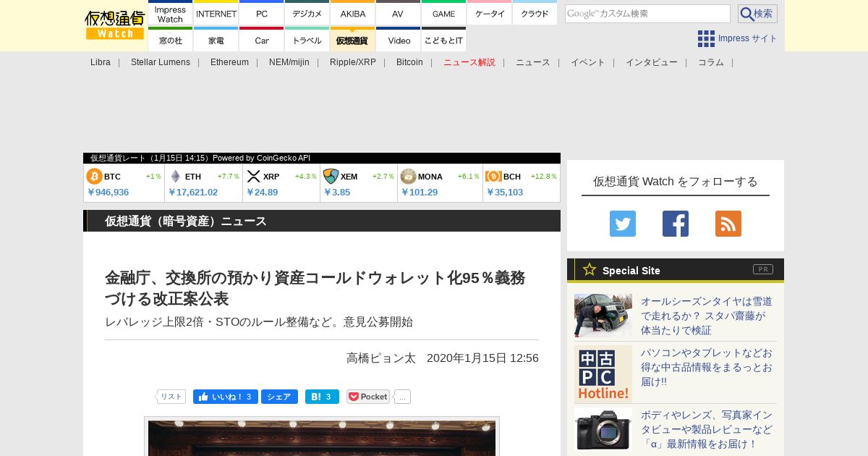
Task: Open the コラム menu link
Action: click(x=711, y=62)
